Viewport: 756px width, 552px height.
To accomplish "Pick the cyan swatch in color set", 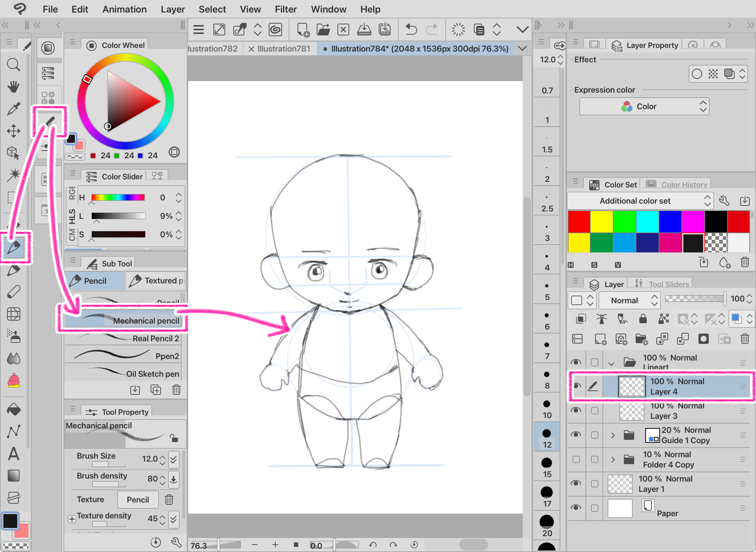I will point(647,221).
